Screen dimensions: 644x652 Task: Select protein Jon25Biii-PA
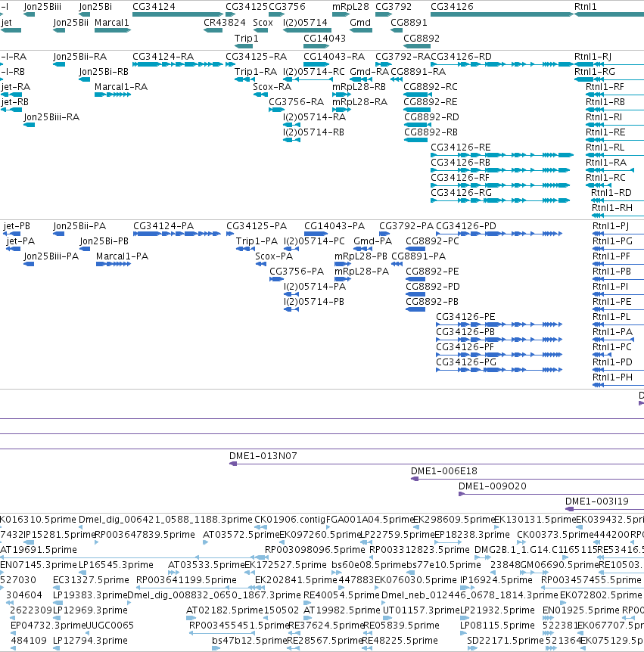pos(51,256)
